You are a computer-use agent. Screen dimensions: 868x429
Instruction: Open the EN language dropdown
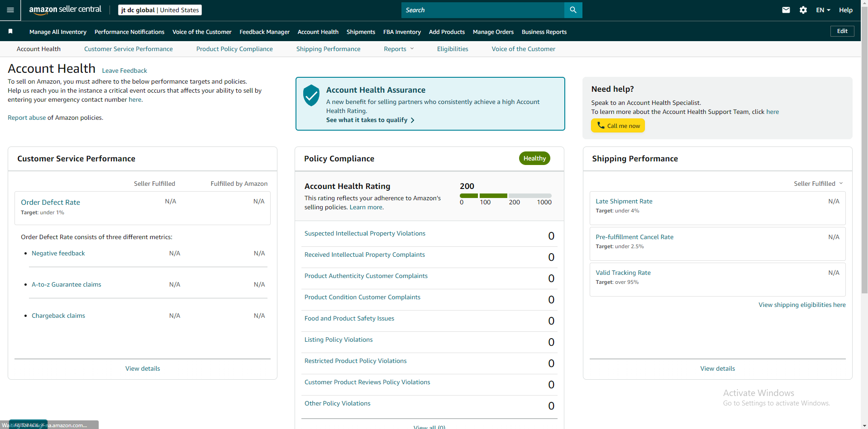[x=823, y=10]
